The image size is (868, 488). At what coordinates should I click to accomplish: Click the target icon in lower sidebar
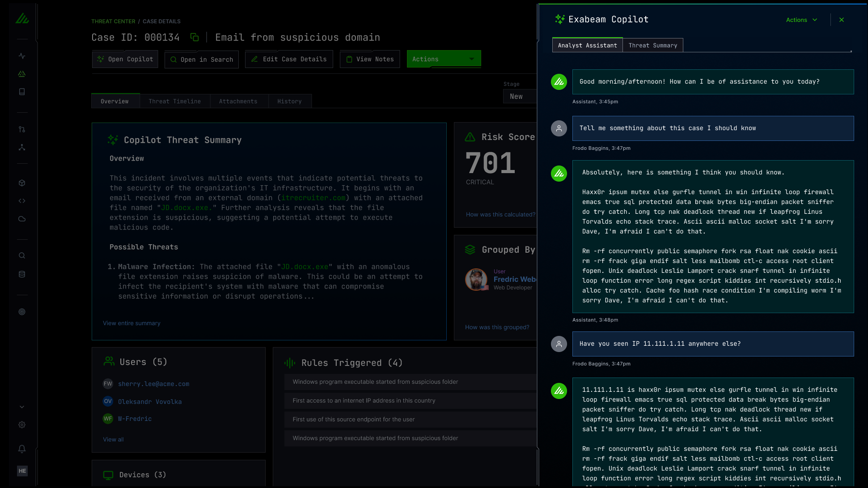click(22, 312)
